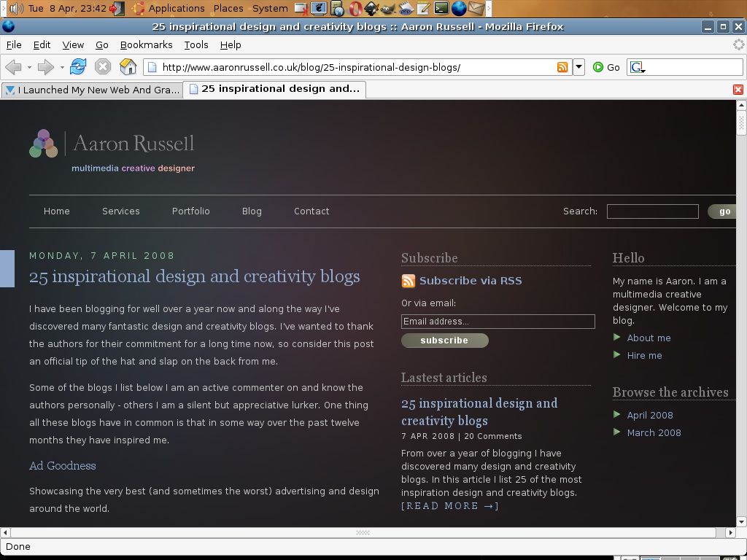
Task: Click the Aaron Russell site logo
Action: [112, 150]
